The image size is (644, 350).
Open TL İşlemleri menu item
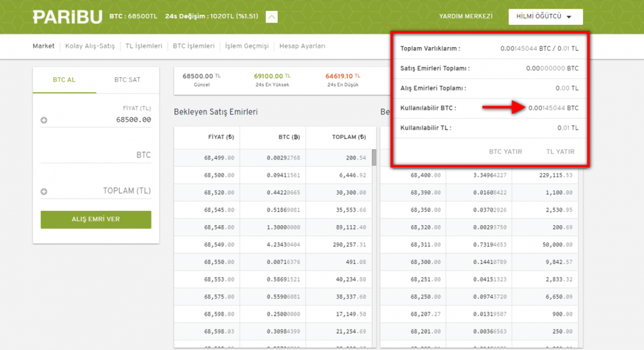point(144,46)
